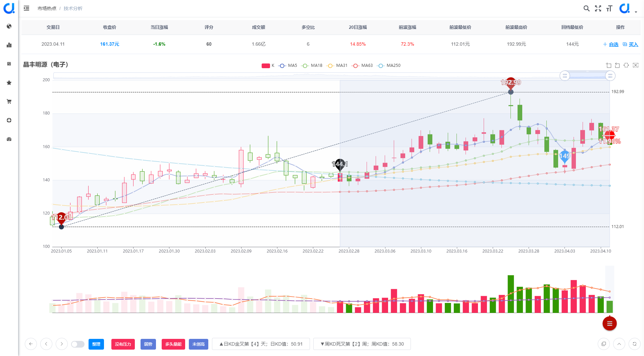The height and width of the screenshot is (356, 644).
Task: Grab the left handle of the zoom slider
Action: tap(565, 76)
